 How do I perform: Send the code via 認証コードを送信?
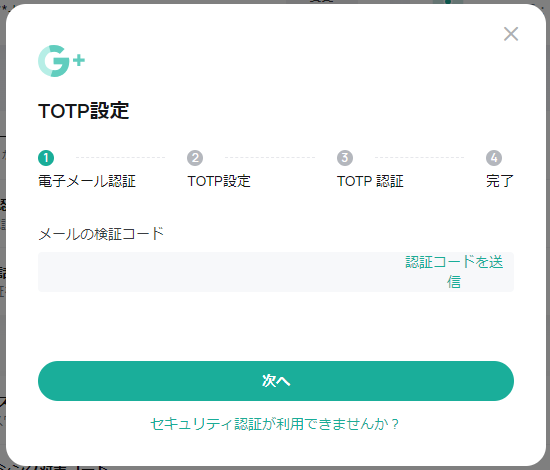tap(454, 272)
